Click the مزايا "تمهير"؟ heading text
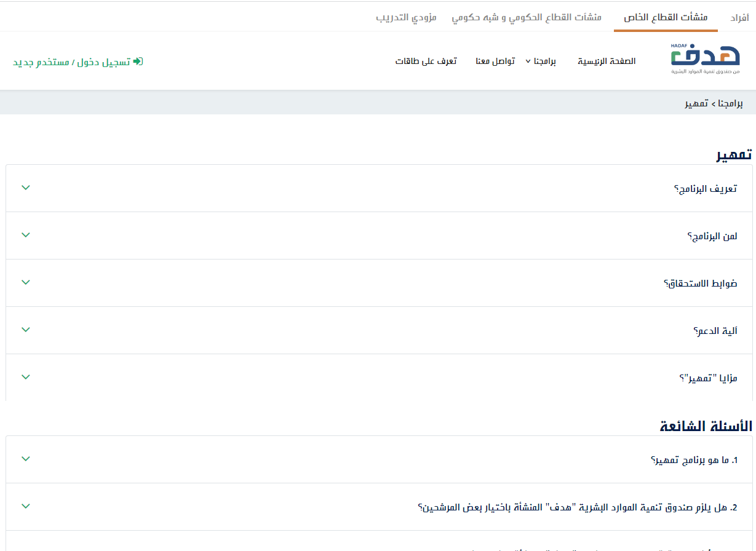 tap(708, 378)
